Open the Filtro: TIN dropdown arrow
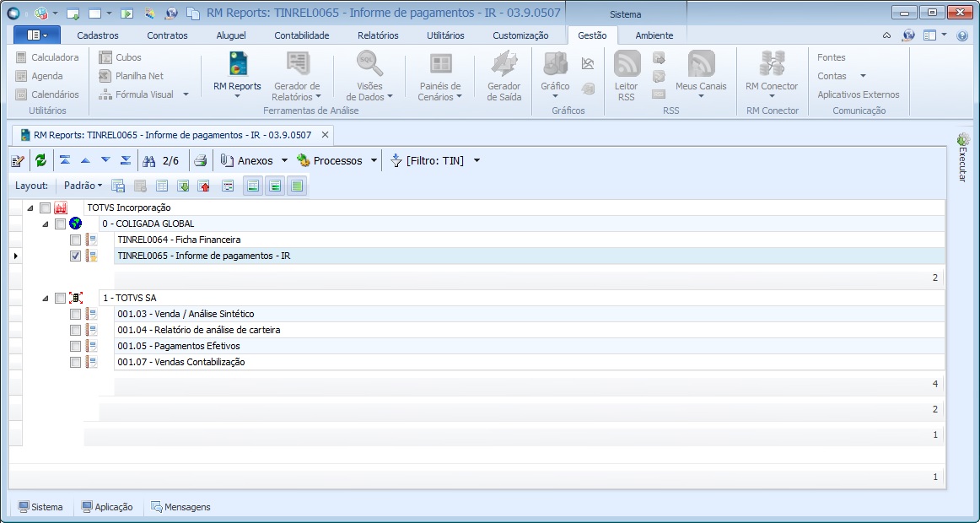The image size is (980, 523). [477, 161]
